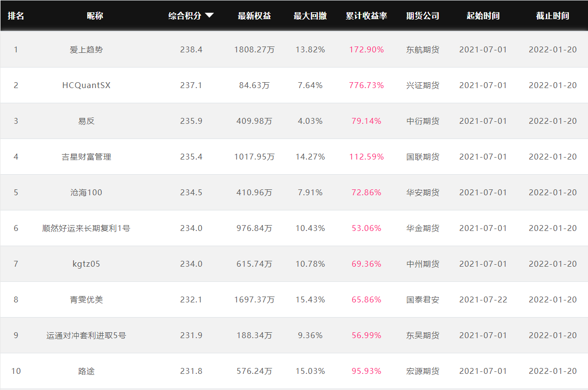Viewport: 588px width, 390px height.
Task: Select score value 235.4
Action: [x=191, y=157]
